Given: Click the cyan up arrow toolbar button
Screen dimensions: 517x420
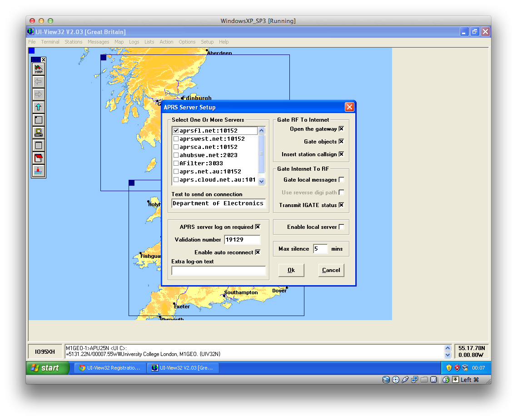Looking at the screenshot, I should pos(39,107).
